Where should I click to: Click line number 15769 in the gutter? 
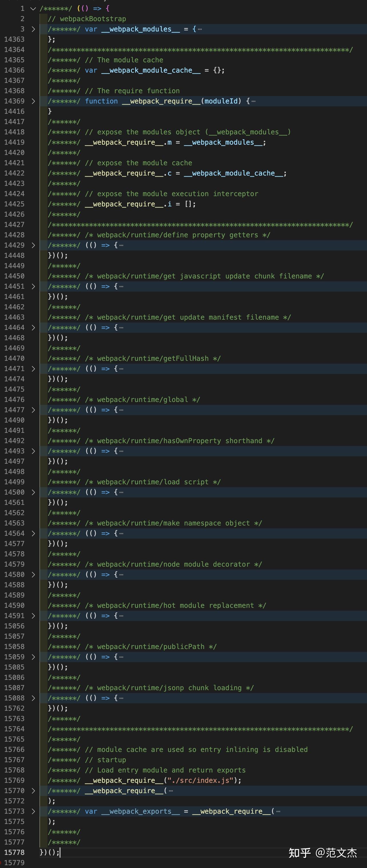click(x=14, y=781)
